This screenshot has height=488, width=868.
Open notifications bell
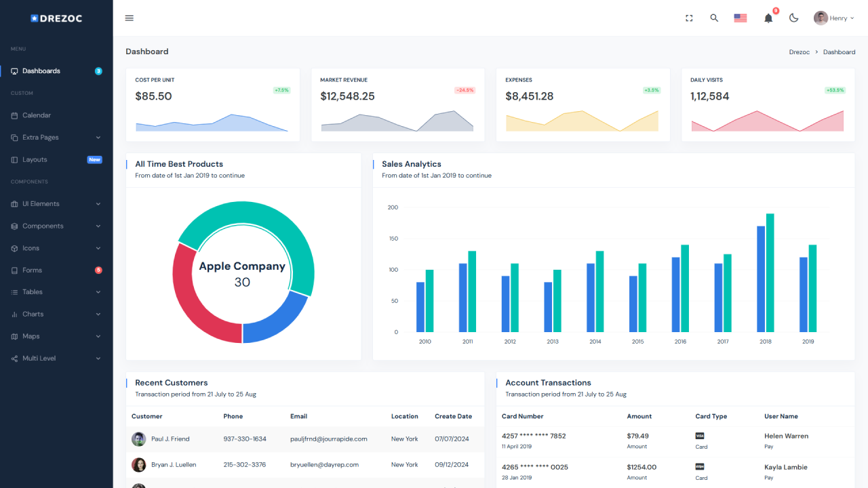click(x=768, y=18)
